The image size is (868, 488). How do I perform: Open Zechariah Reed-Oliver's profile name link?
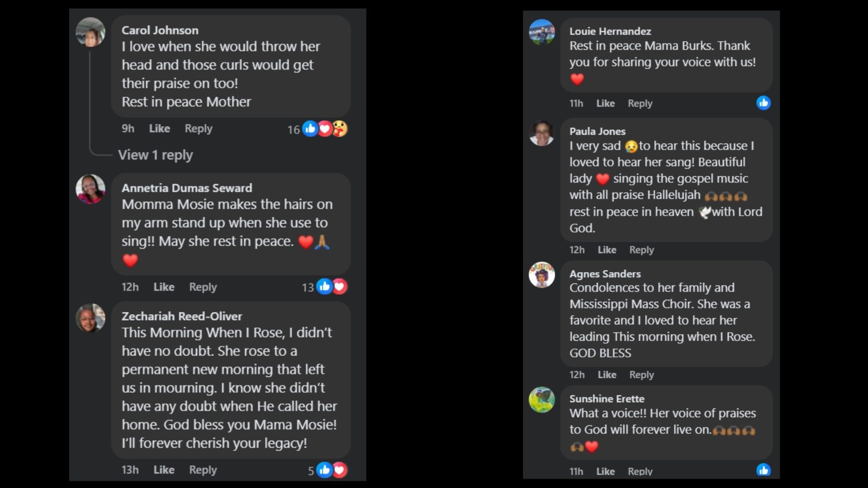[182, 316]
